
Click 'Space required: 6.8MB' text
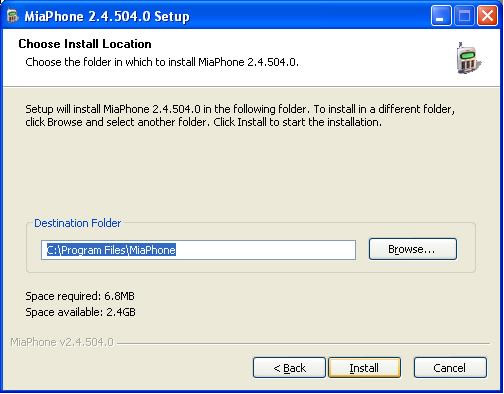coord(80,296)
